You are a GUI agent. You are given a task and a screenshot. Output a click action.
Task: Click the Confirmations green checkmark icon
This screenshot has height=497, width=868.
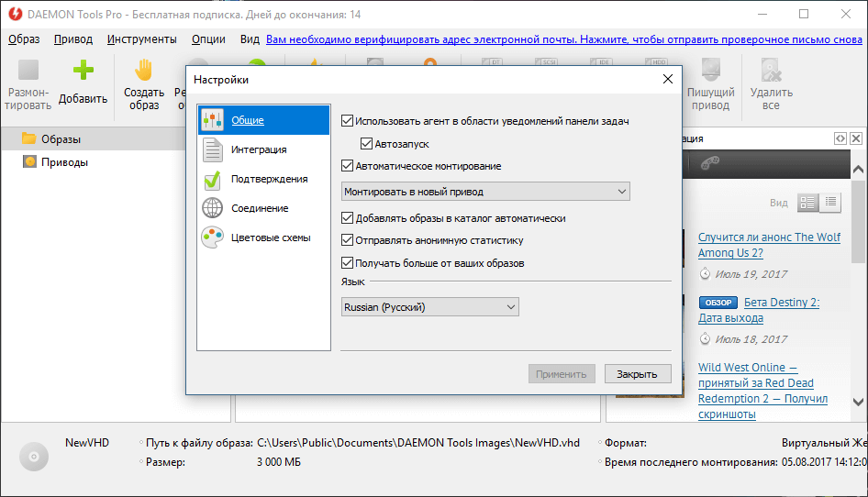tap(213, 180)
